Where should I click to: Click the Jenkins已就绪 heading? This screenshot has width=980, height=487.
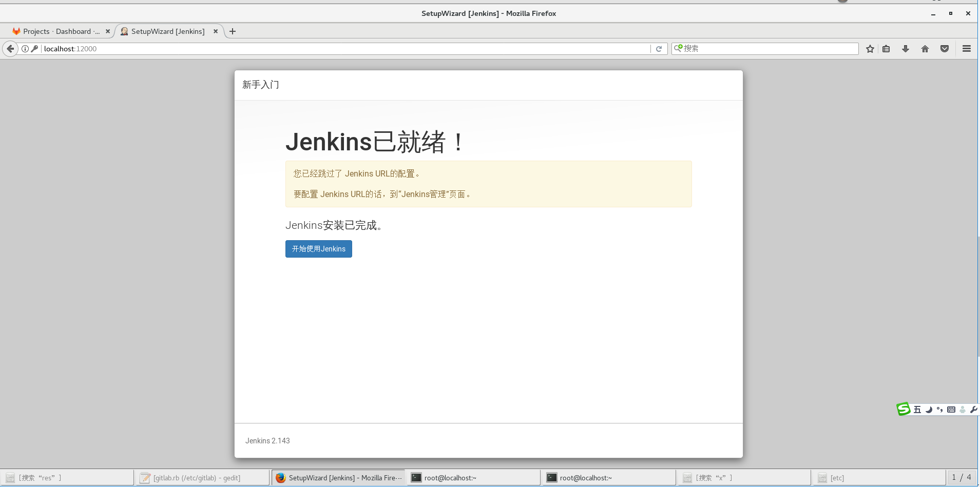pos(375,142)
